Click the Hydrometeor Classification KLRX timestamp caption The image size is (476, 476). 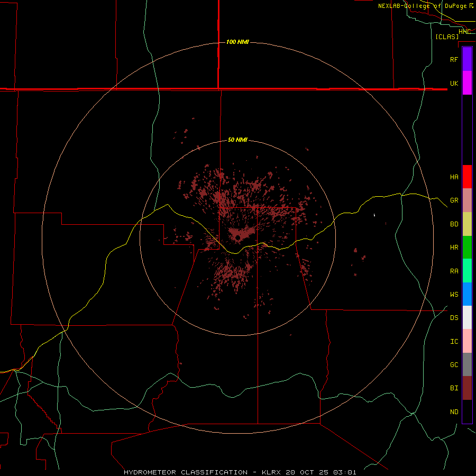[x=240, y=472]
